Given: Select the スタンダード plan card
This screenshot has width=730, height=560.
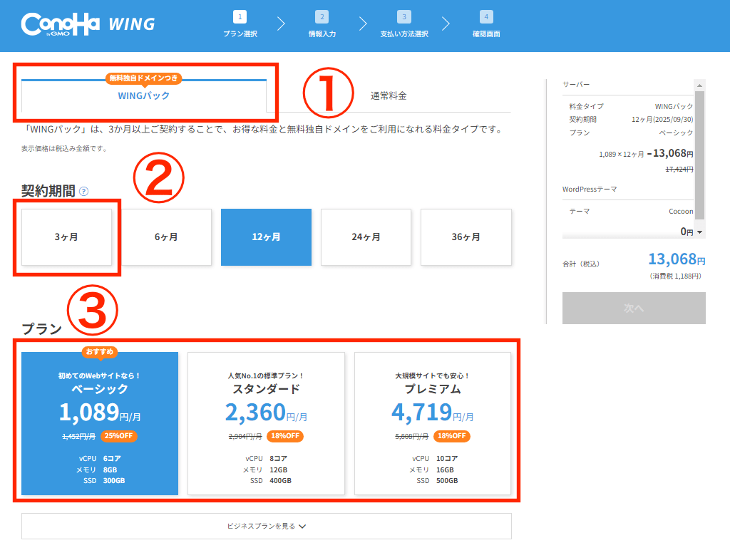Looking at the screenshot, I should (x=267, y=423).
